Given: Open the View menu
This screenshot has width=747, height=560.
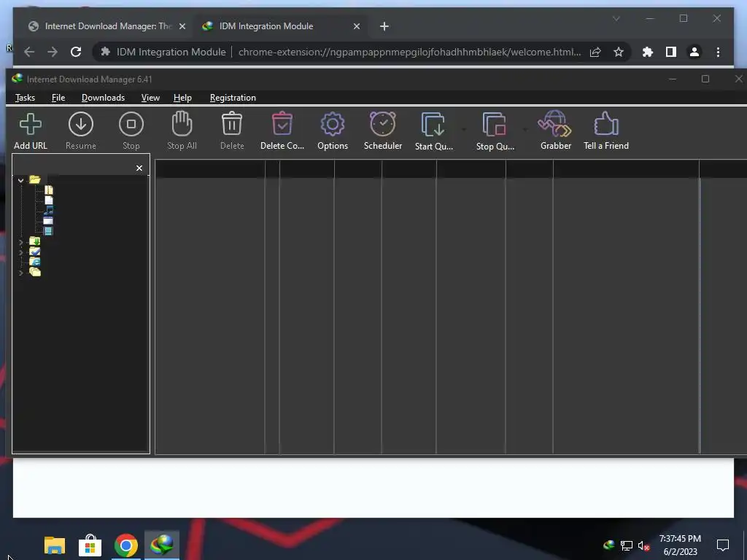Looking at the screenshot, I should (x=150, y=98).
